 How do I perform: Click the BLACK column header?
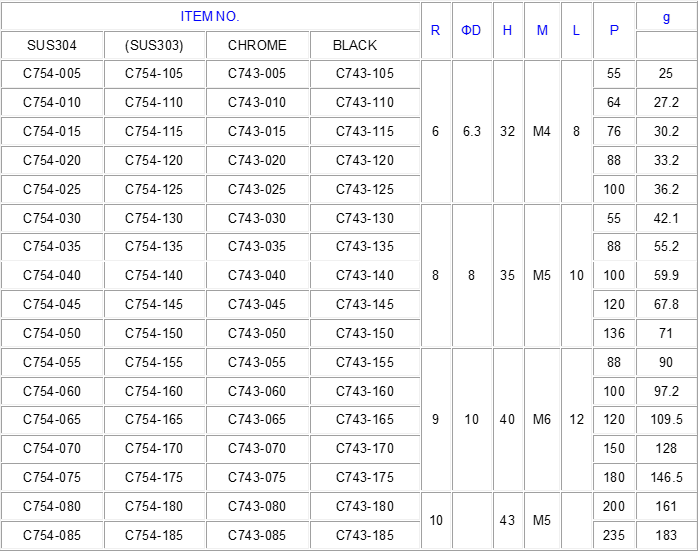355,45
